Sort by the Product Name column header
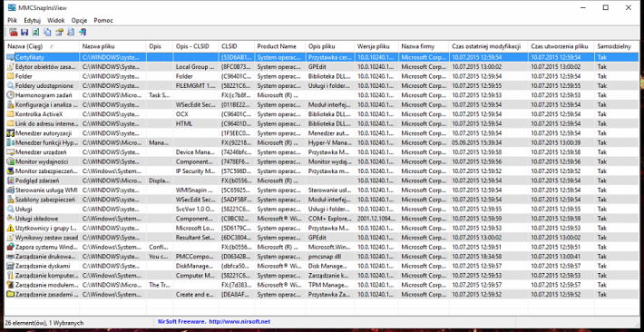This screenshot has width=644, height=332. coord(279,46)
